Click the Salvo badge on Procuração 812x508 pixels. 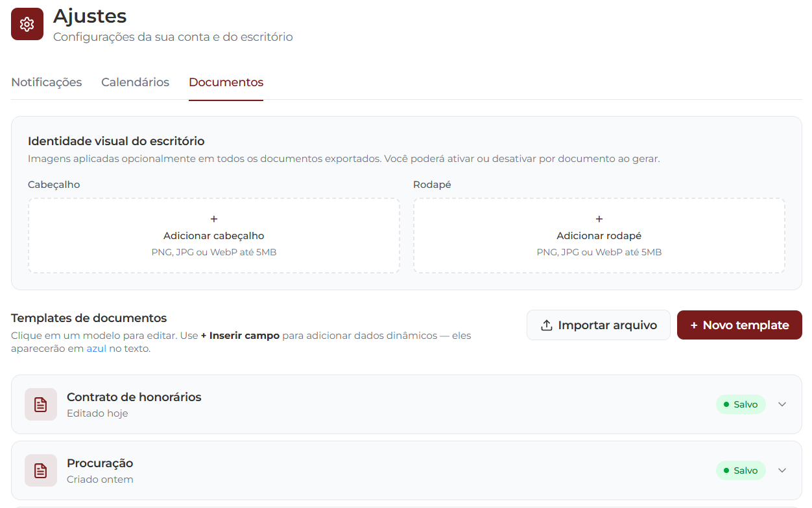(x=741, y=470)
